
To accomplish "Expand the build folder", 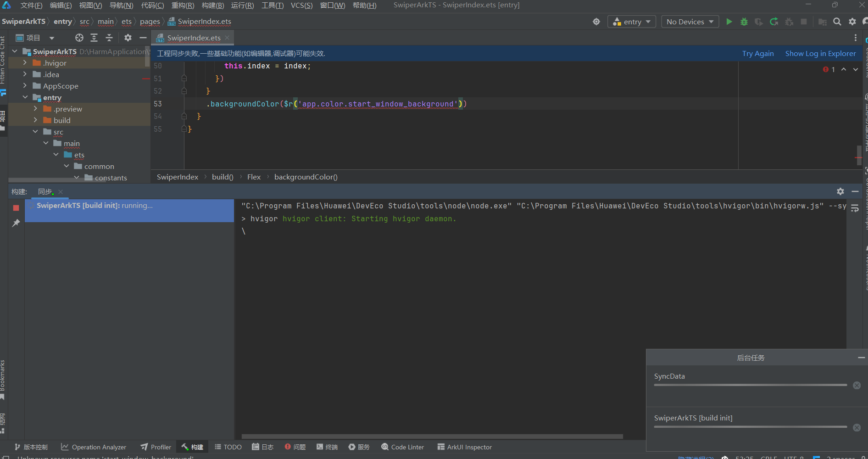I will [x=35, y=120].
